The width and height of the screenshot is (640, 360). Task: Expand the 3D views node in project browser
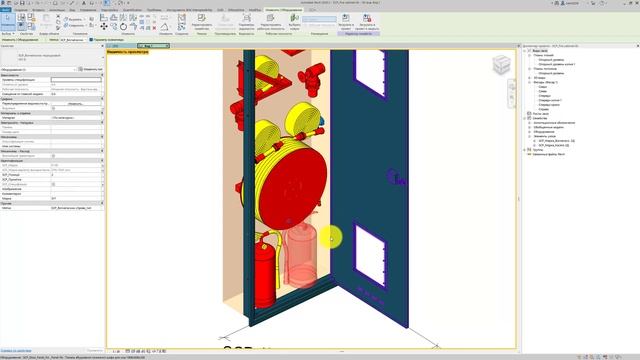pyautogui.click(x=530, y=78)
